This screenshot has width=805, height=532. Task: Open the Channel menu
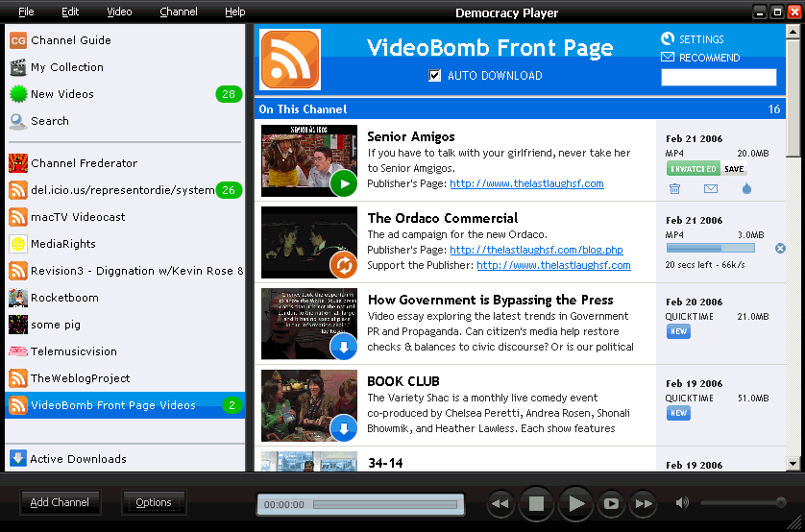pyautogui.click(x=178, y=12)
